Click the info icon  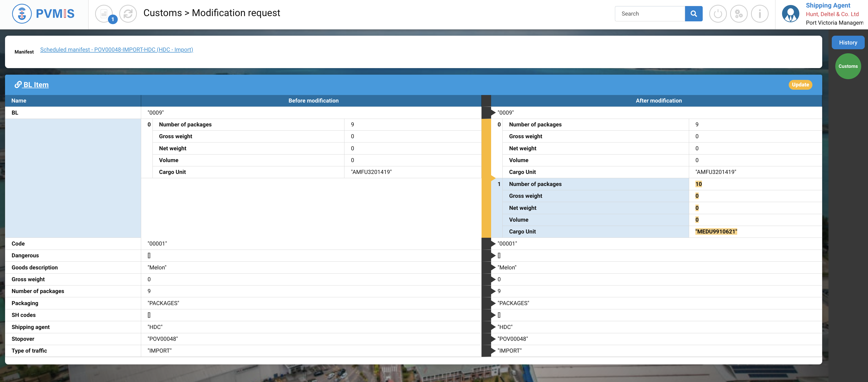click(x=760, y=14)
